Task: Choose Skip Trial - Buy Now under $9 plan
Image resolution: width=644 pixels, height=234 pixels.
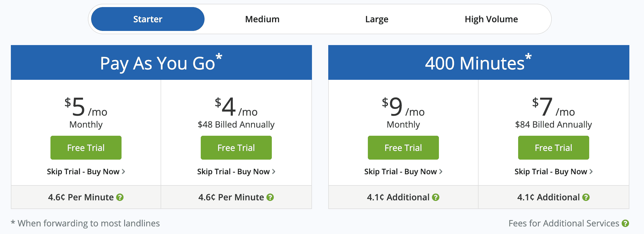Action: 401,171
